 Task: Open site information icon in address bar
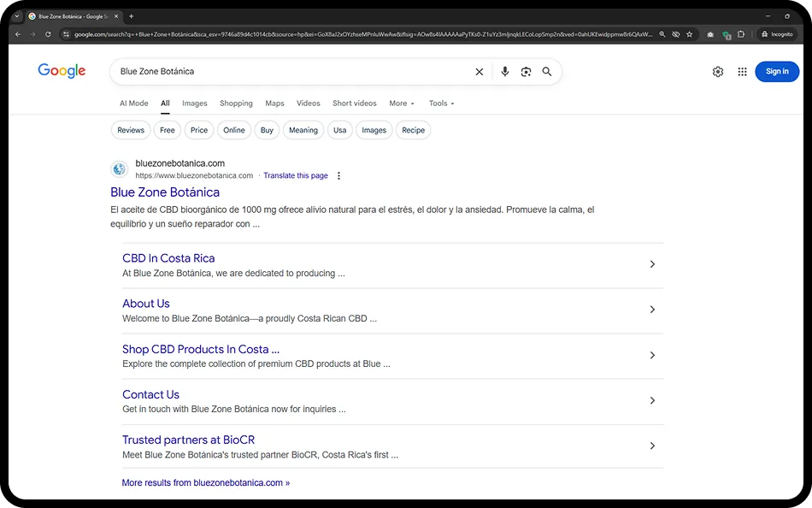[x=66, y=34]
